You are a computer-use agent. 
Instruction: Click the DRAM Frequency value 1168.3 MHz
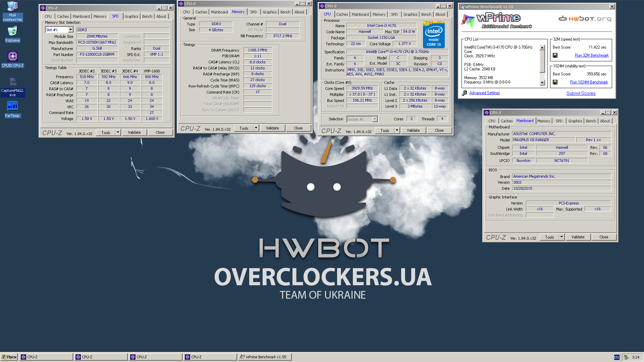[x=258, y=50]
